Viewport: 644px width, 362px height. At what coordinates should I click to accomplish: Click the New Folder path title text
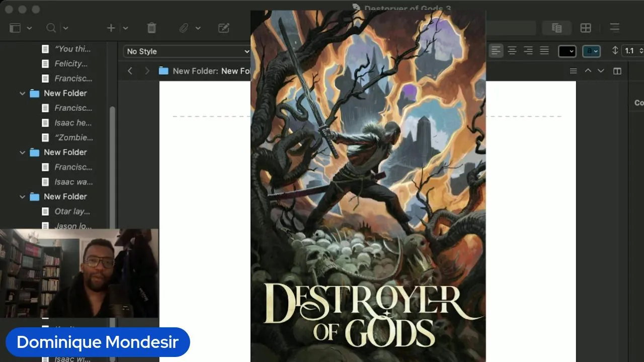tap(212, 71)
